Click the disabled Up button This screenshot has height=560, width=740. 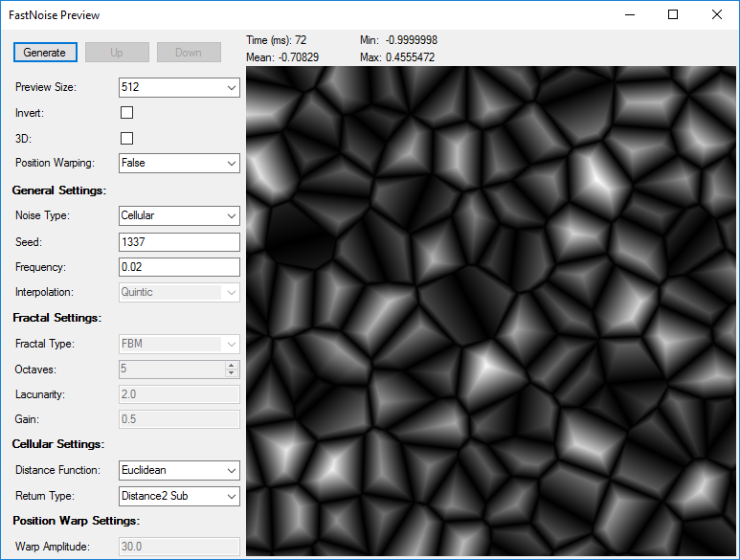[117, 53]
